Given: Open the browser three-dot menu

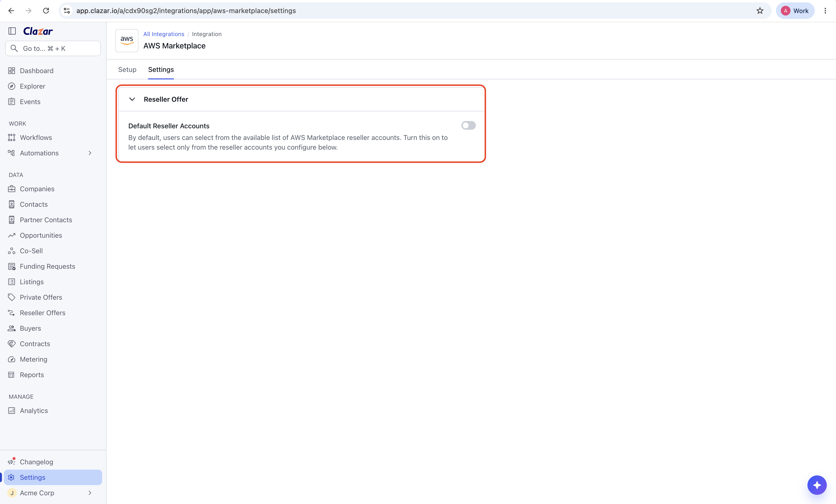Looking at the screenshot, I should pyautogui.click(x=825, y=11).
